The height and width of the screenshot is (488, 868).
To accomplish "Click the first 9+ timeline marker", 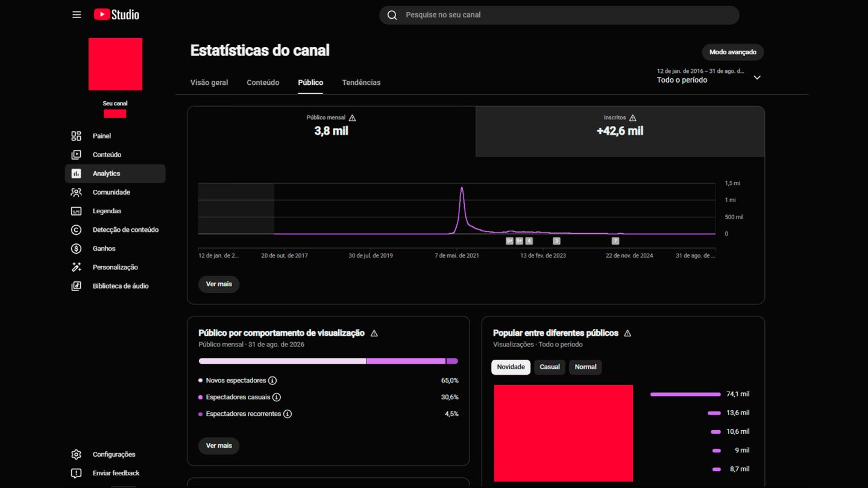I will point(509,241).
